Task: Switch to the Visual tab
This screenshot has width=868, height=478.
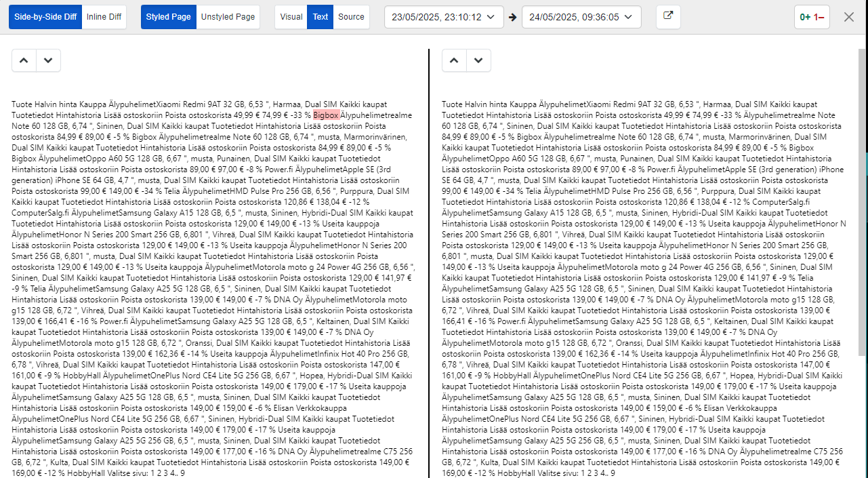Action: (291, 17)
